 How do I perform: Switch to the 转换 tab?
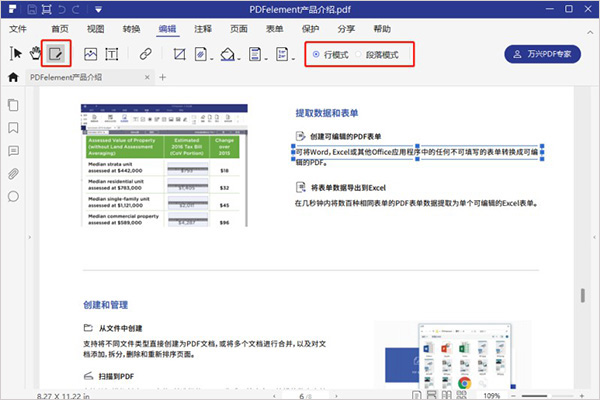click(131, 29)
